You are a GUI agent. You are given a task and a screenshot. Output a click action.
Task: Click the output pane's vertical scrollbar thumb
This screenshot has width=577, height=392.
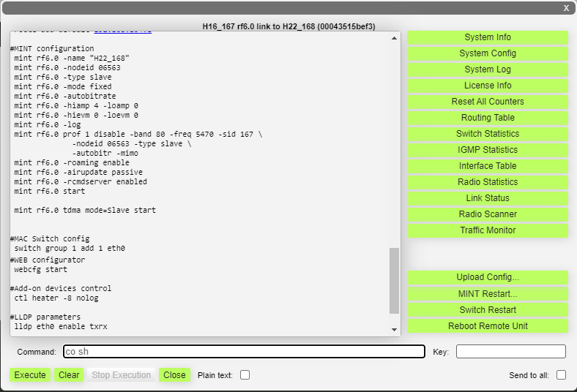pyautogui.click(x=394, y=279)
